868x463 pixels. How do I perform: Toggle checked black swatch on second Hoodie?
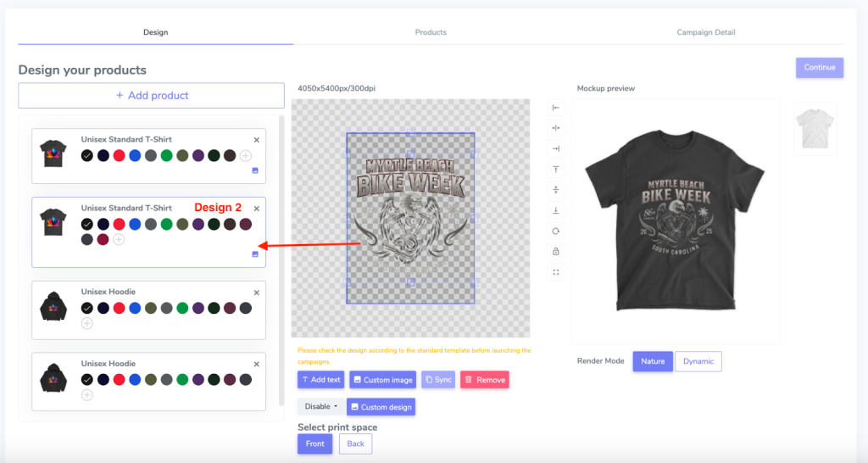click(x=87, y=379)
